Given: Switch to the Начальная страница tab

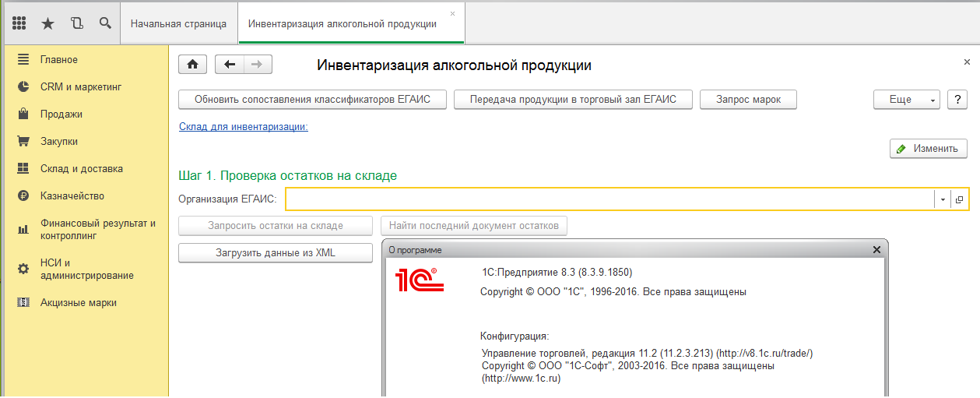Looking at the screenshot, I should coord(178,23).
